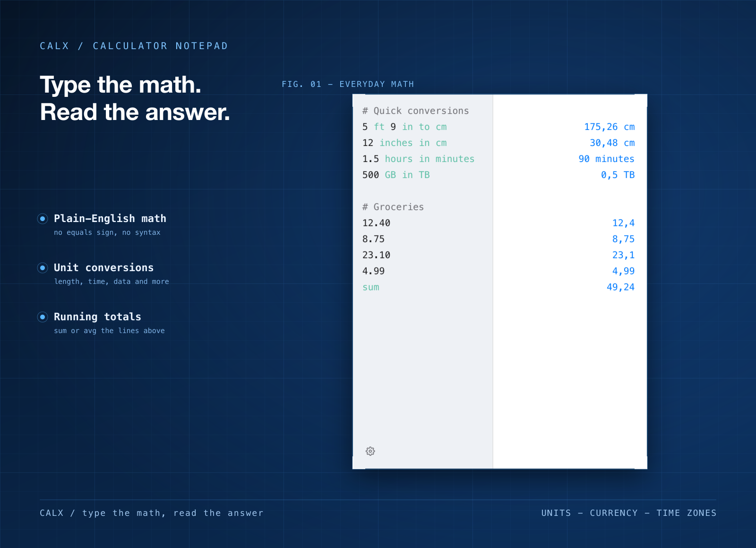Click the '12.40' grocery entry
This screenshot has height=548, width=756.
[x=376, y=223]
